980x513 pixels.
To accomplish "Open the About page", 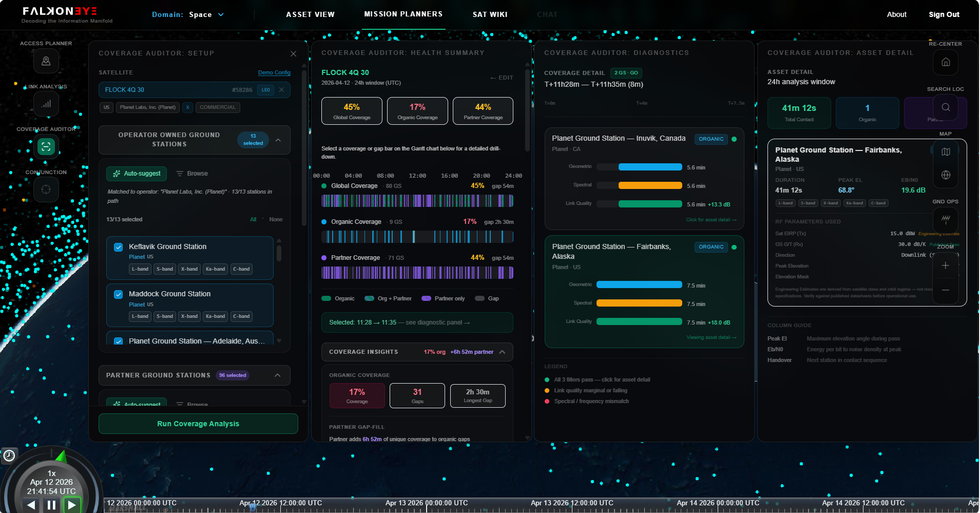I will pyautogui.click(x=897, y=14).
